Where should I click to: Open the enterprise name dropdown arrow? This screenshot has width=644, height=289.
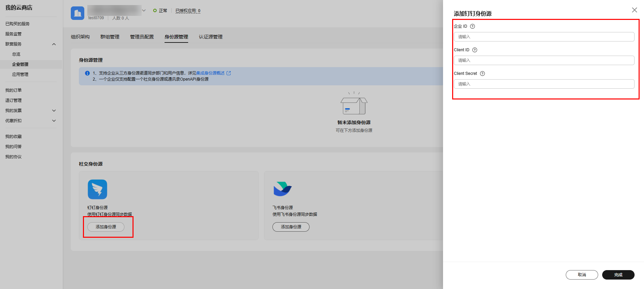click(x=144, y=10)
